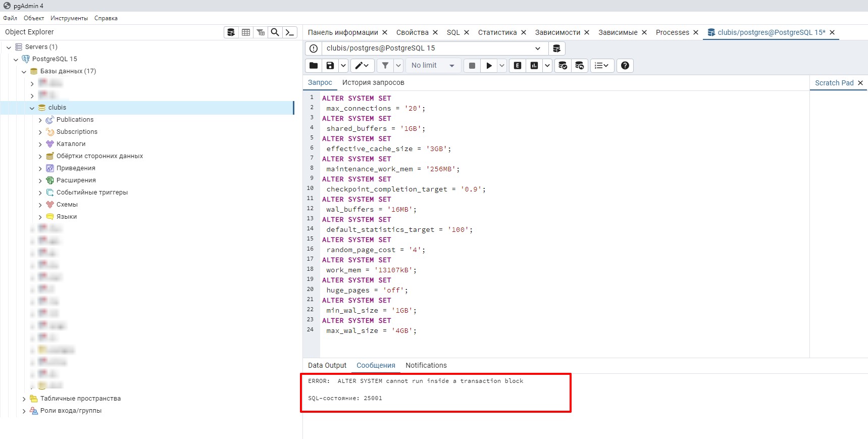The image size is (868, 439).
Task: Expand the Схемы tree node
Action: [x=40, y=205]
